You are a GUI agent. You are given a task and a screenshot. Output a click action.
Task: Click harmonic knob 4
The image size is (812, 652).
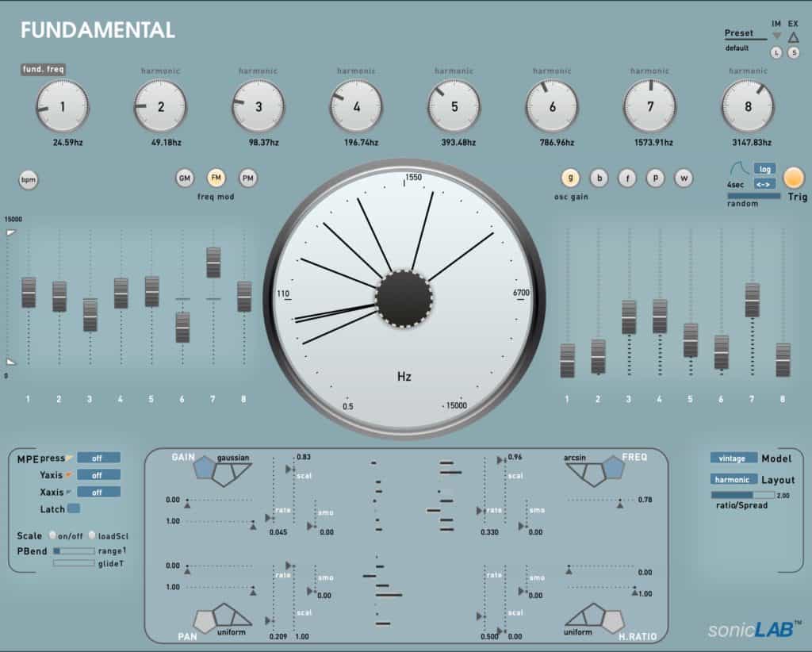[x=356, y=106]
